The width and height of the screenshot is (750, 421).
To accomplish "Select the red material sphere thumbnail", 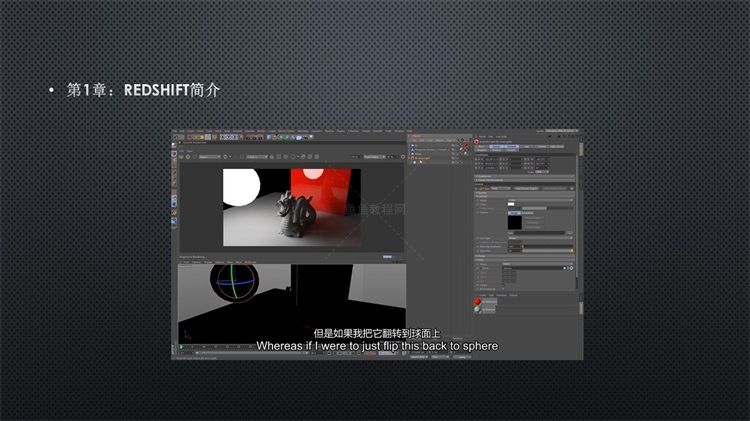I will click(x=477, y=302).
